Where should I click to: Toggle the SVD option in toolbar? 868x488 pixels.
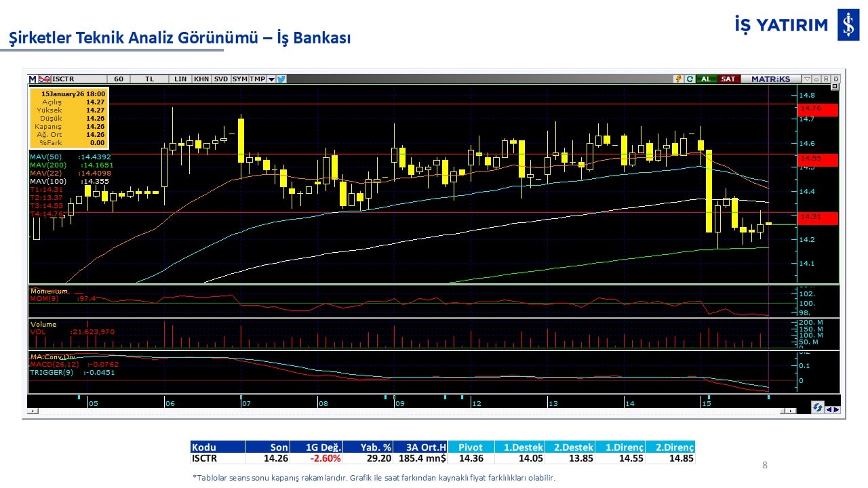tap(221, 79)
